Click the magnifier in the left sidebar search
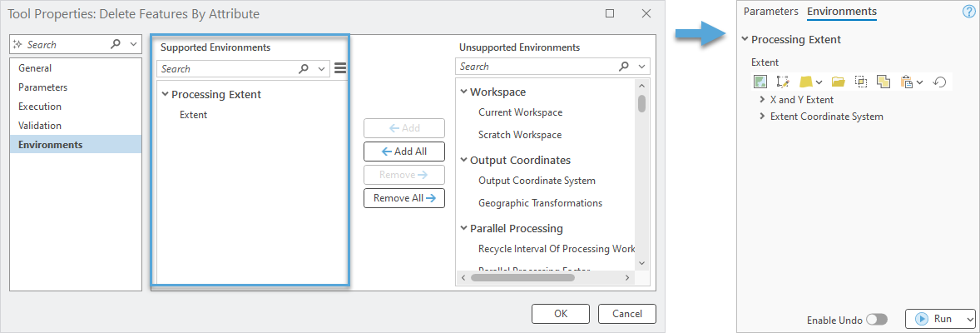Image resolution: width=980 pixels, height=333 pixels. coord(116,44)
